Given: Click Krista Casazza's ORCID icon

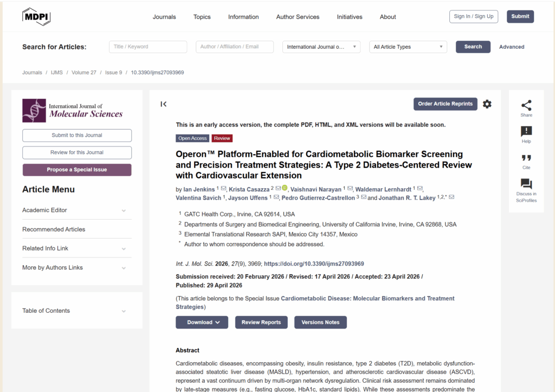Looking at the screenshot, I should (x=285, y=188).
